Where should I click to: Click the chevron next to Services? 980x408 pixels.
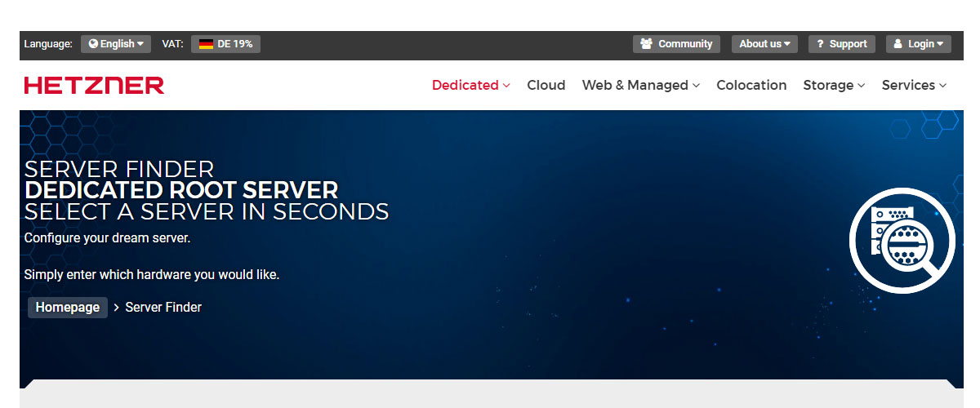pyautogui.click(x=942, y=86)
